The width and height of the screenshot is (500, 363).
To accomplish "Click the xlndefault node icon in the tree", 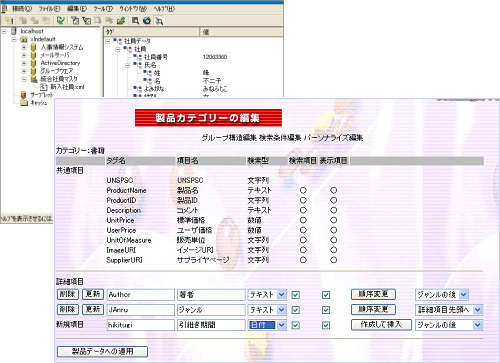I will tap(24, 39).
